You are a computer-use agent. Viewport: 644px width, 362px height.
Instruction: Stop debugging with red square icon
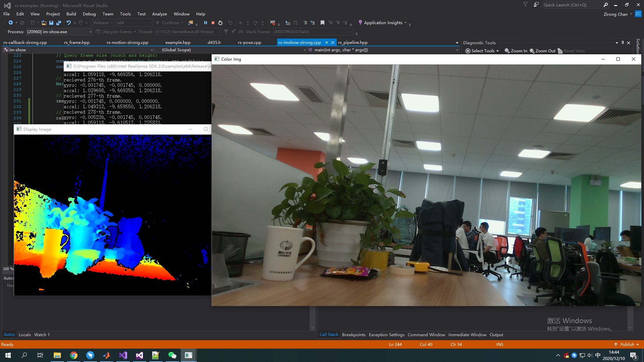(x=213, y=23)
